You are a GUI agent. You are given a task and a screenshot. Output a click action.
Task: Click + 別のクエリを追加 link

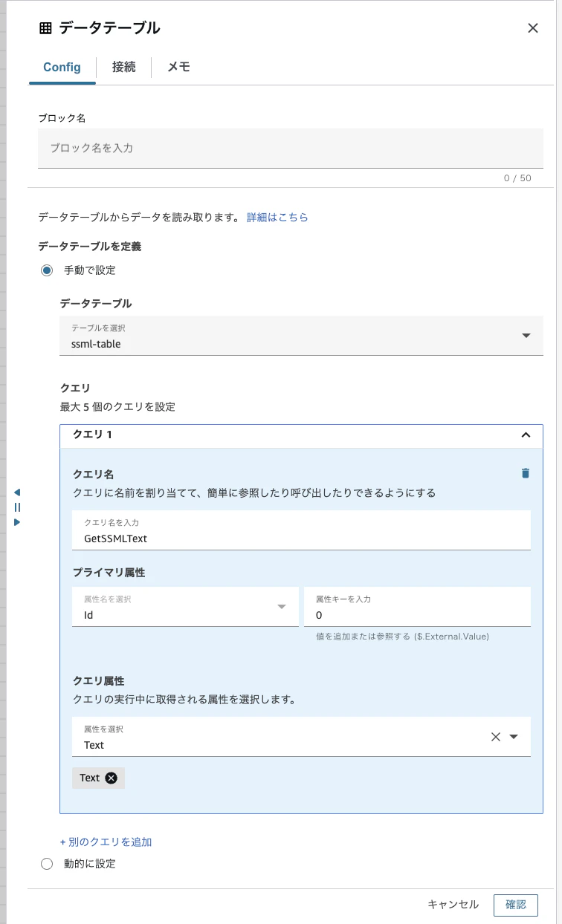pyautogui.click(x=106, y=842)
